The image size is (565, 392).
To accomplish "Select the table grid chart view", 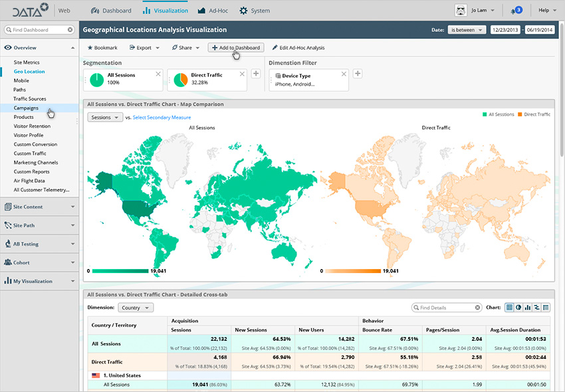I will pyautogui.click(x=509, y=308).
